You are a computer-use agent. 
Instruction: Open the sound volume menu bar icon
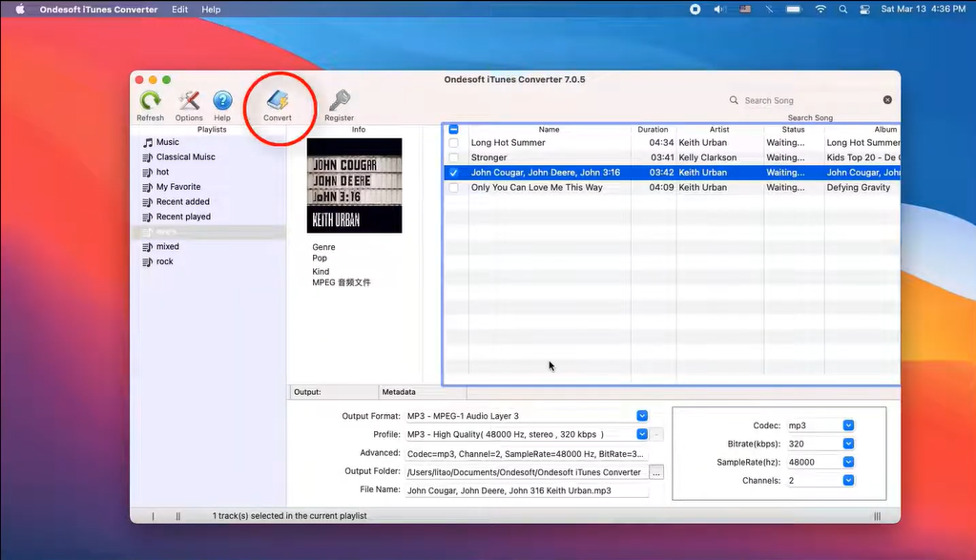pyautogui.click(x=719, y=10)
